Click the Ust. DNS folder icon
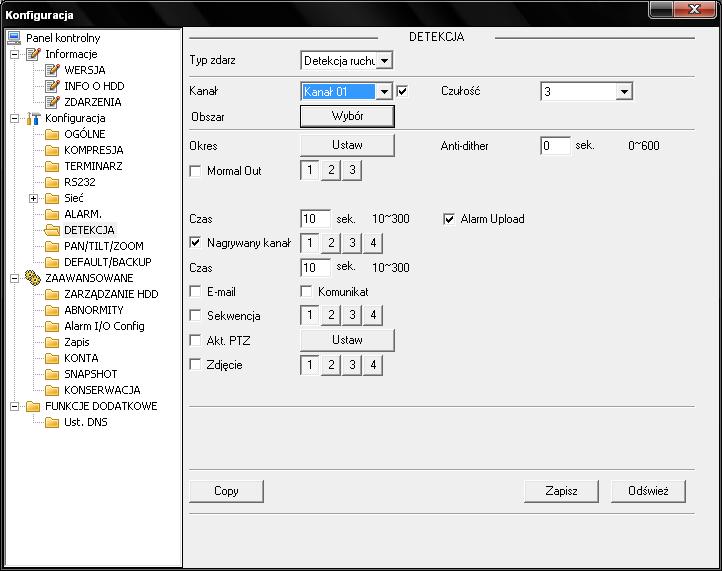Viewport: 722px width, 571px height. click(52, 422)
